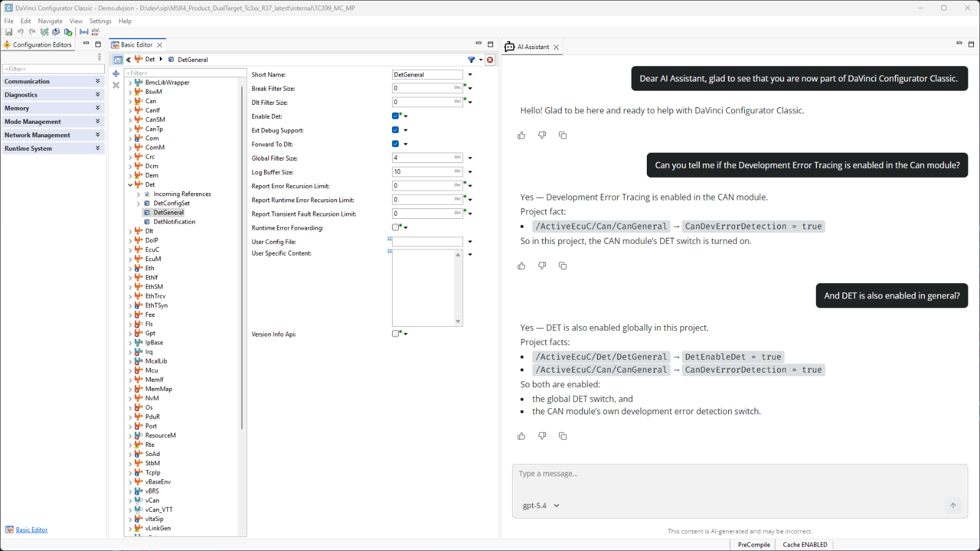Run validation with the green checkmarks icon

point(44,32)
